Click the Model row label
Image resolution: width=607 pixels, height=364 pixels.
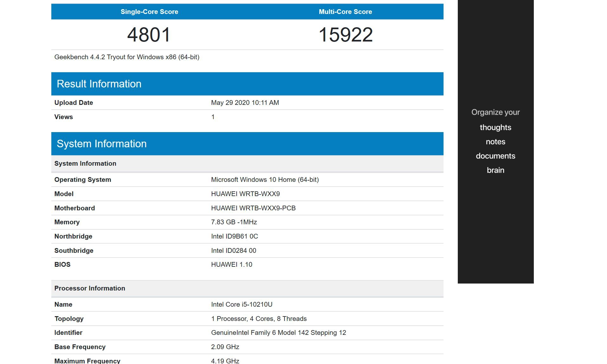64,194
